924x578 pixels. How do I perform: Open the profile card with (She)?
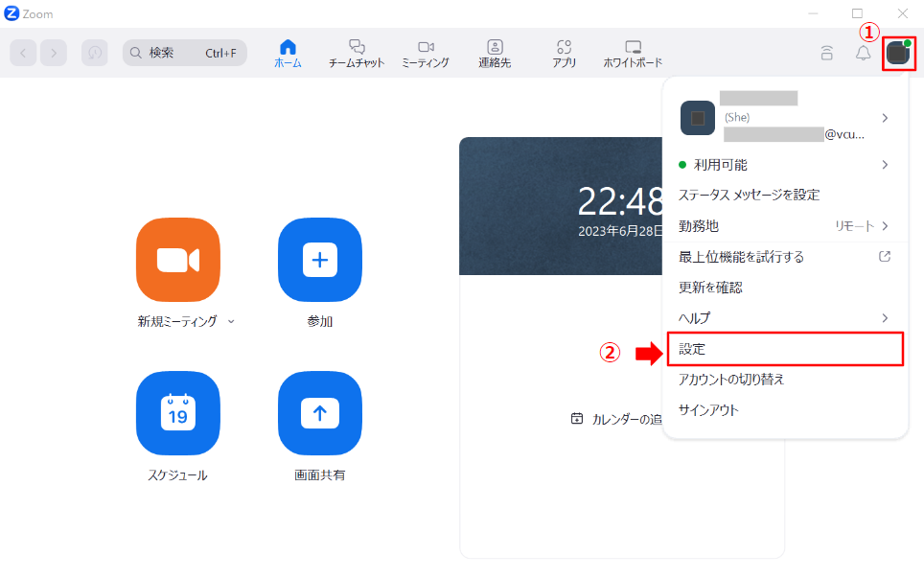pyautogui.click(x=785, y=117)
